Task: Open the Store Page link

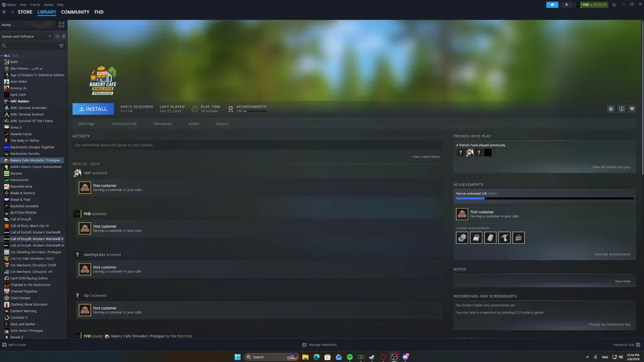Action: tap(86, 124)
